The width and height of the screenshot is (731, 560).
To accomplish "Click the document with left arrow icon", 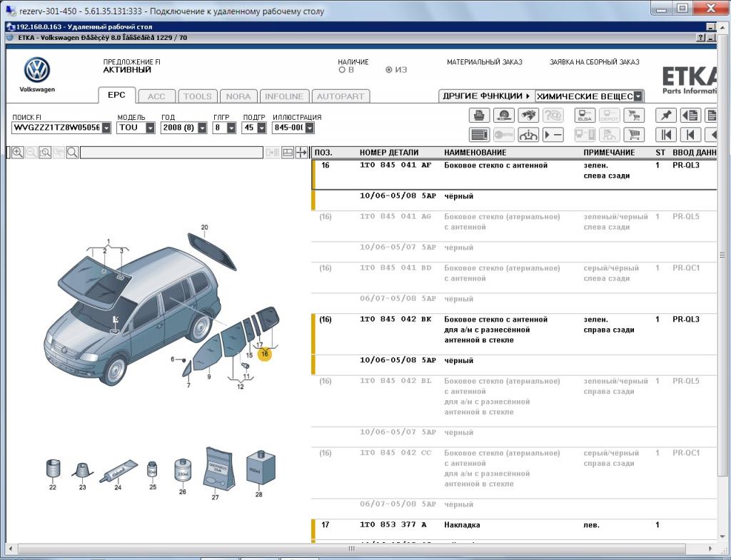I will (690, 115).
